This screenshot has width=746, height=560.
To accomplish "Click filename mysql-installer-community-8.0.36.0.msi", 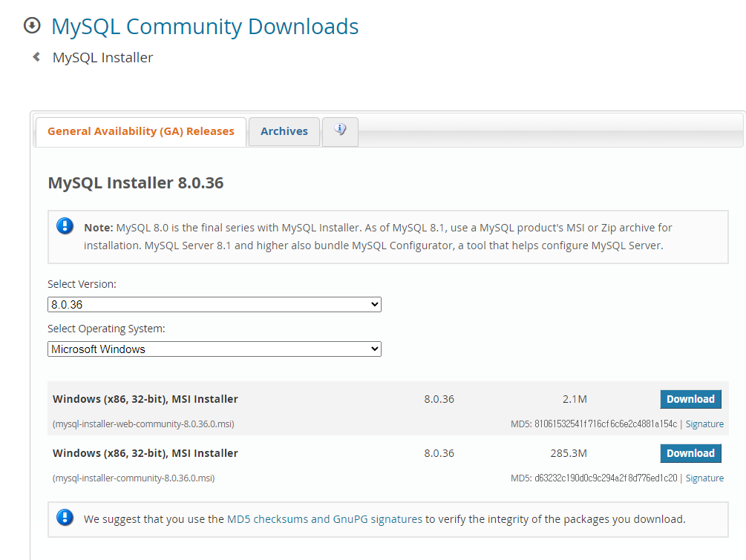I will click(x=134, y=478).
